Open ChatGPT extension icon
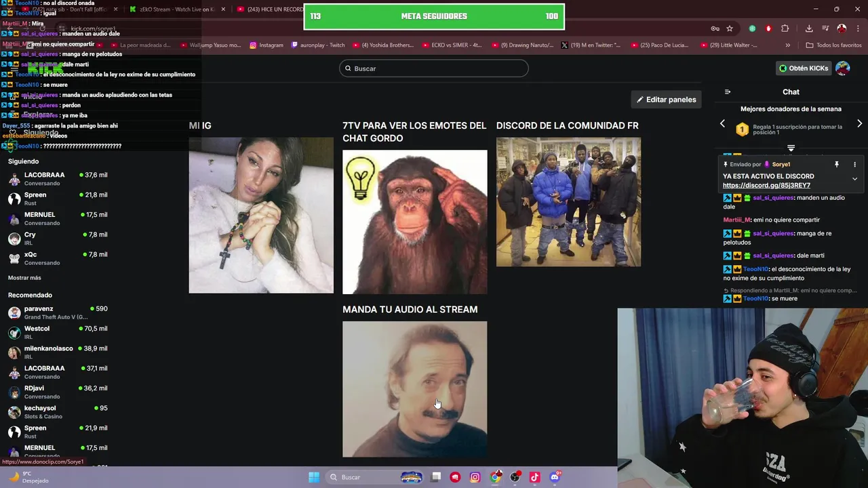The image size is (868, 488). coord(752,28)
